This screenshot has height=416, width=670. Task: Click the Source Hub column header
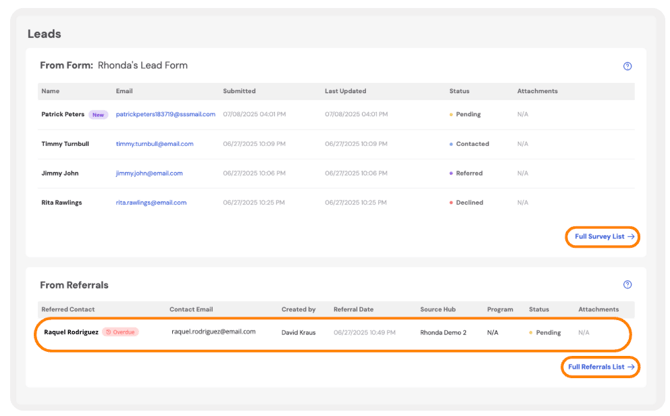coord(438,310)
